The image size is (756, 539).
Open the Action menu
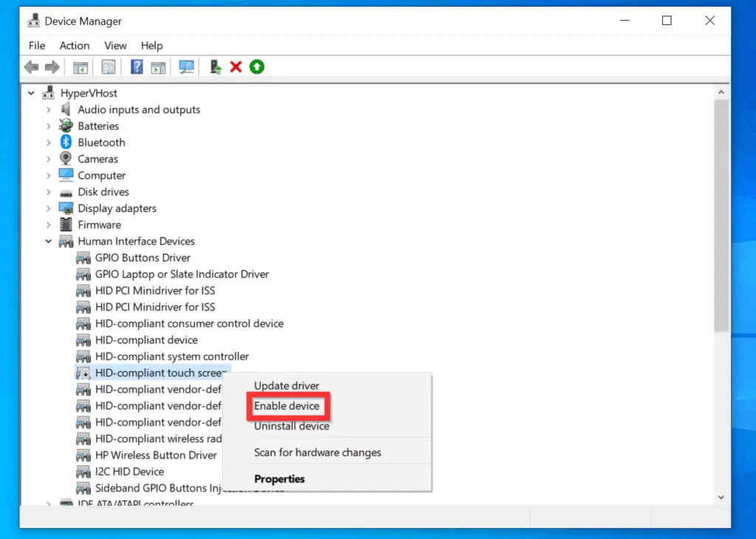click(x=75, y=45)
